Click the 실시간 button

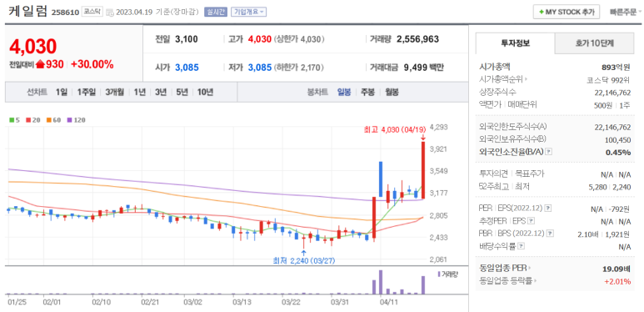tap(215, 12)
